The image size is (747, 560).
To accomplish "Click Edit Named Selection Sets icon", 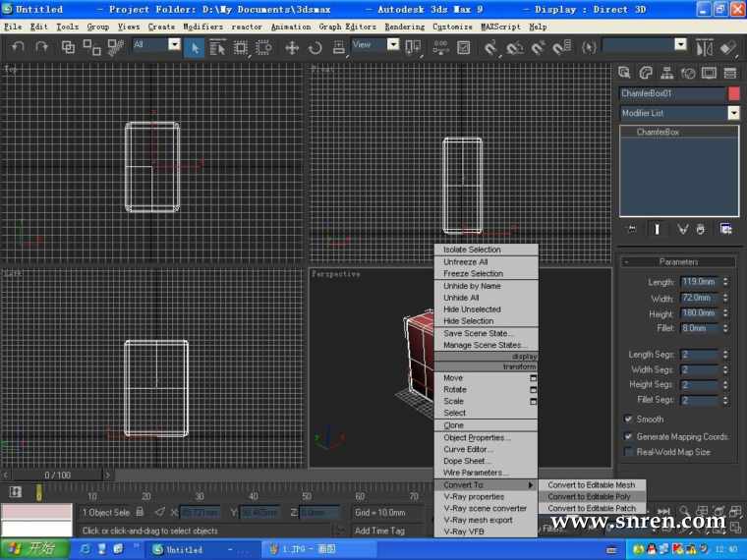I will tap(590, 47).
